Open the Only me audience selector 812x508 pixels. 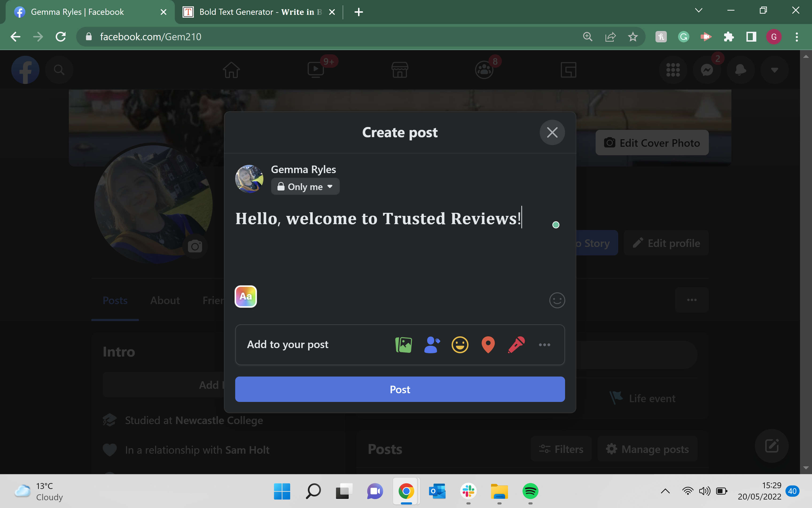pyautogui.click(x=305, y=187)
